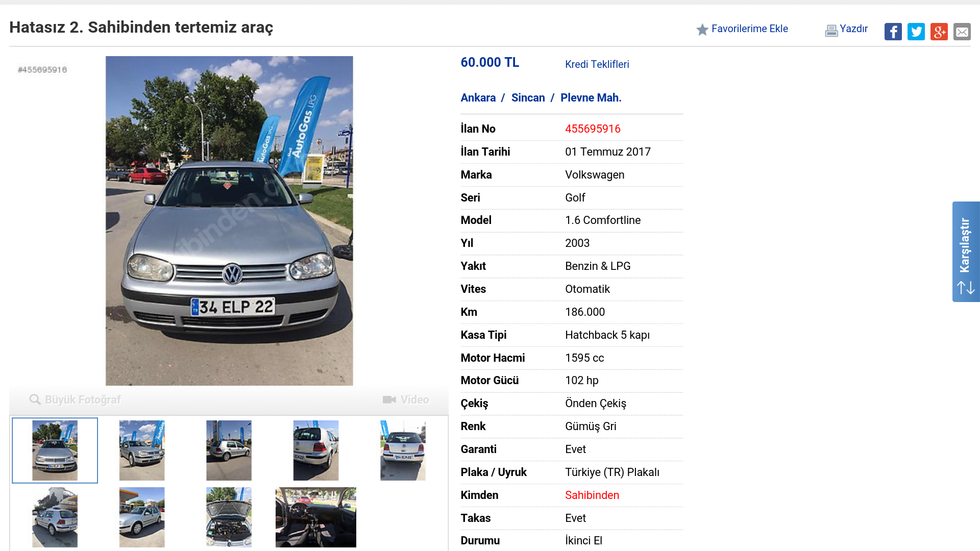Open the Video camera option
The image size is (980, 551).
pos(406,399)
